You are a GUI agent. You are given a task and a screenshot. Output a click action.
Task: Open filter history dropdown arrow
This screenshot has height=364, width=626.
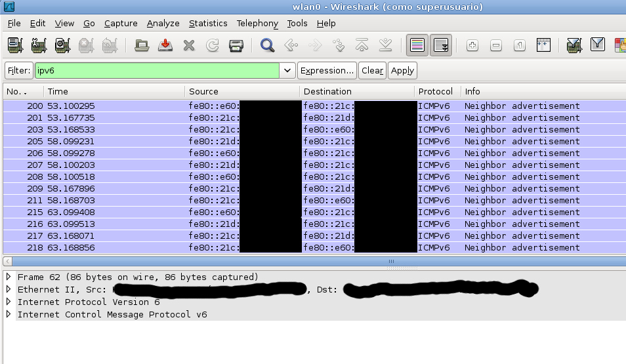pyautogui.click(x=287, y=71)
